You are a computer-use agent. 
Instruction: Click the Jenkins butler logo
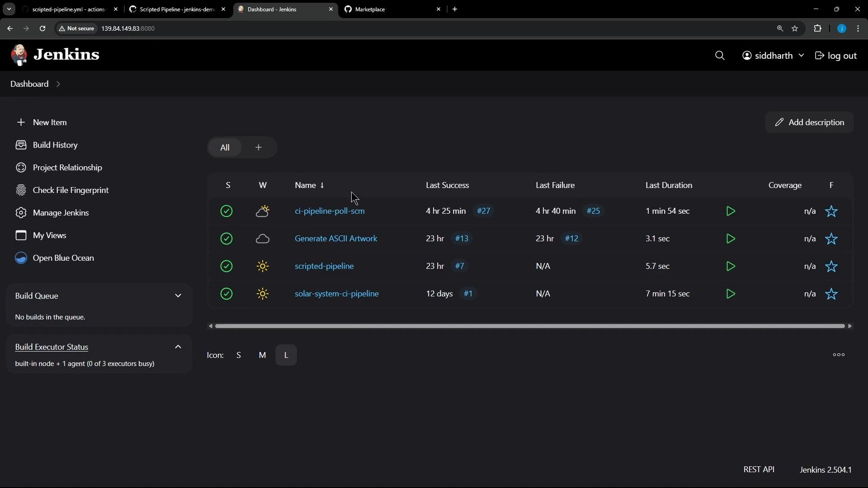coord(19,55)
